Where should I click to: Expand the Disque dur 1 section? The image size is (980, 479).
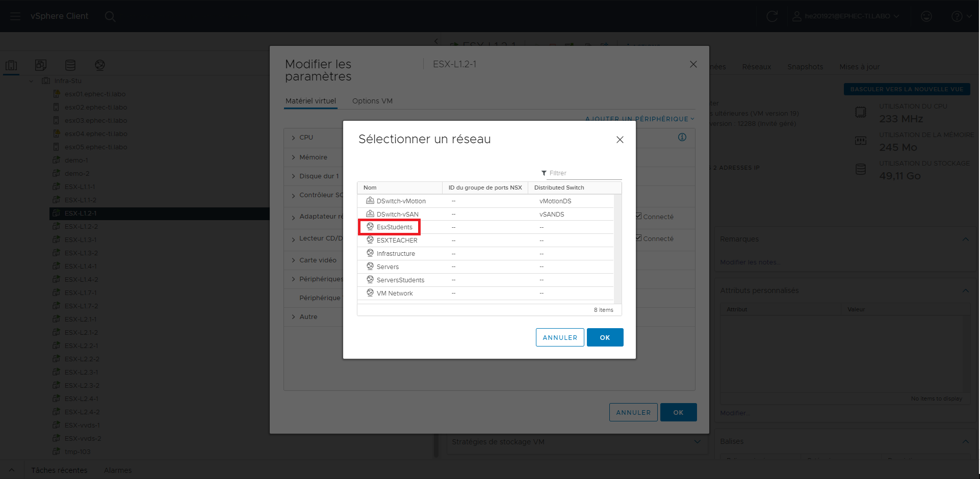pyautogui.click(x=294, y=176)
